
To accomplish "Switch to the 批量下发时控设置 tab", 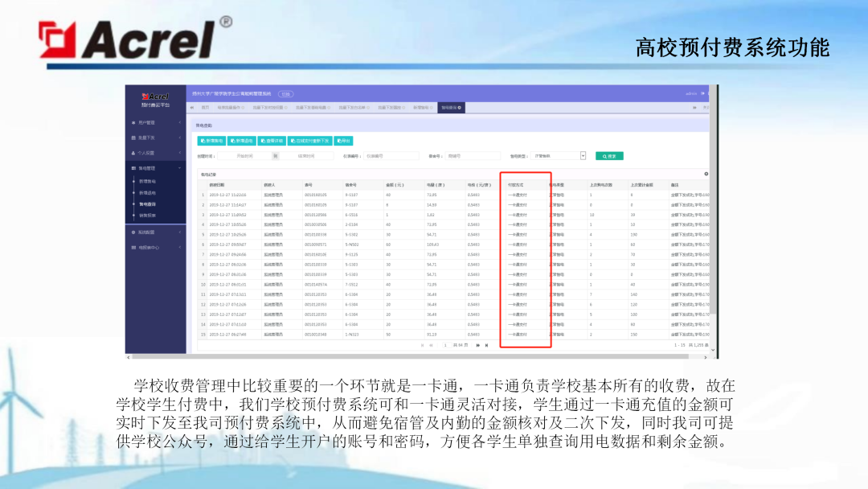I will tap(270, 108).
